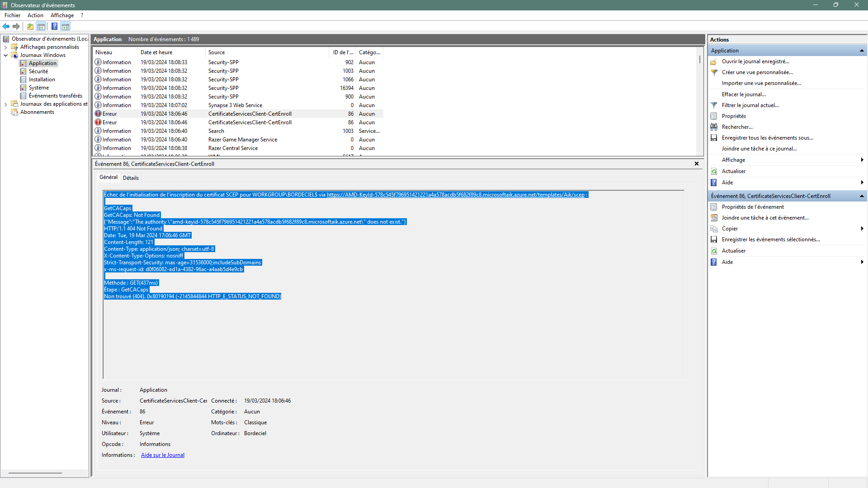Click the Enregistrer tous les événements sous icon
868x488 pixels.
714,138
